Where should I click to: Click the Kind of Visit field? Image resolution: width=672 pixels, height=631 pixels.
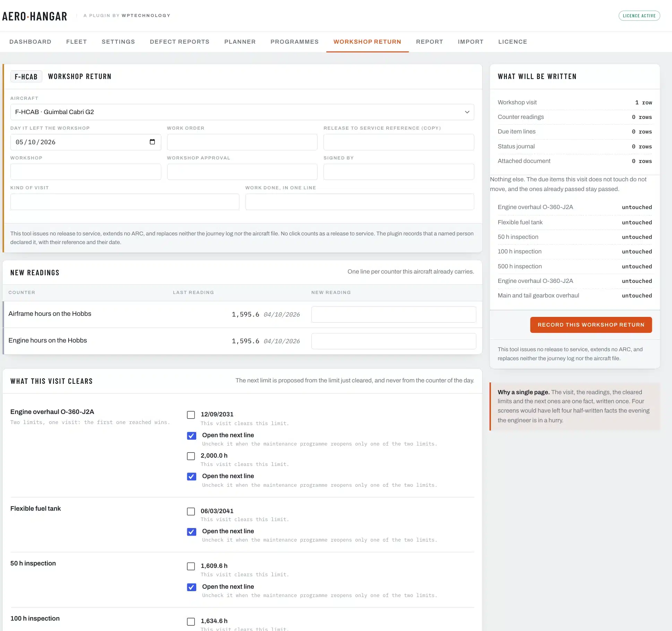(x=125, y=202)
